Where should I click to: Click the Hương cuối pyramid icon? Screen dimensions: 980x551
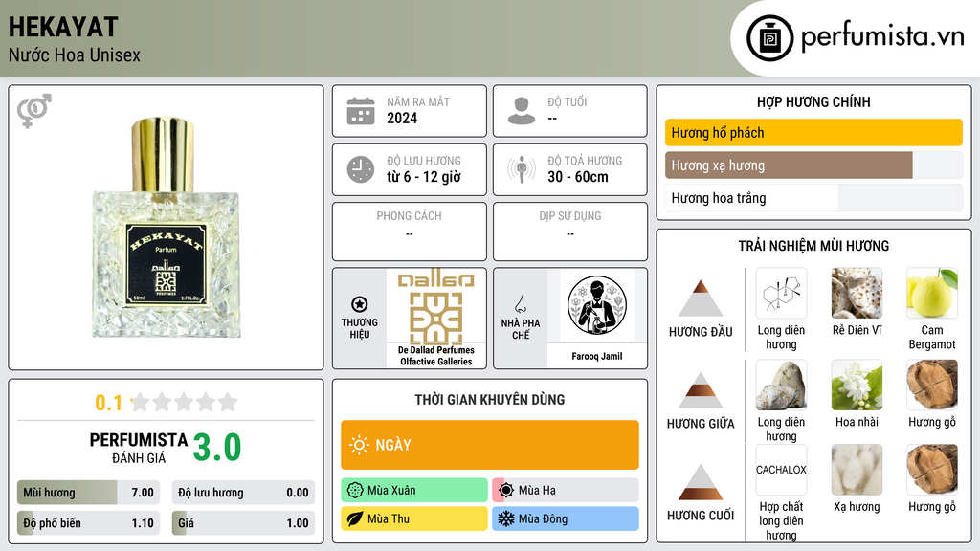coord(701,482)
